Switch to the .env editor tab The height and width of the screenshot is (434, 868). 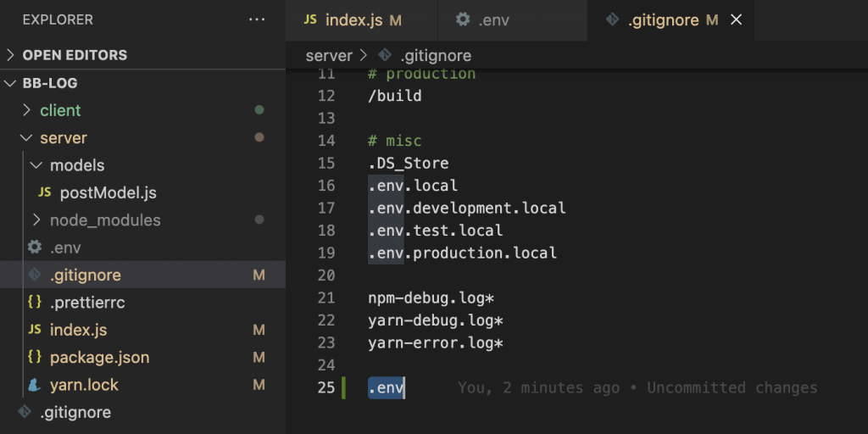pyautogui.click(x=493, y=19)
